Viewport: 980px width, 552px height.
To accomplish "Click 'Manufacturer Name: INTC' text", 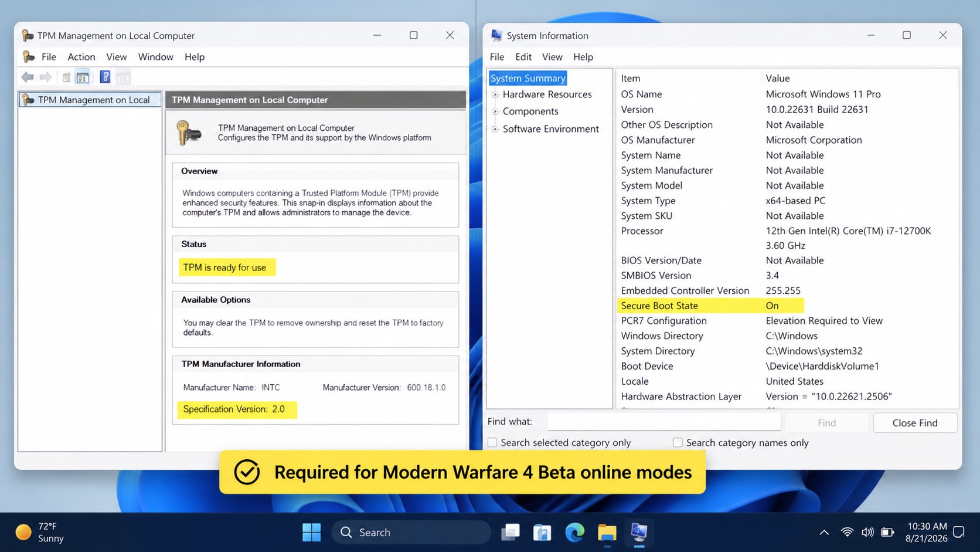I will click(x=232, y=388).
